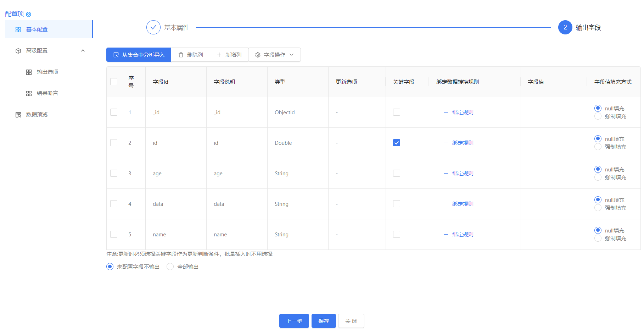Screen dimensions: 644x329
Task: Collapse the 高级配置 menu chevron
Action: pos(83,51)
